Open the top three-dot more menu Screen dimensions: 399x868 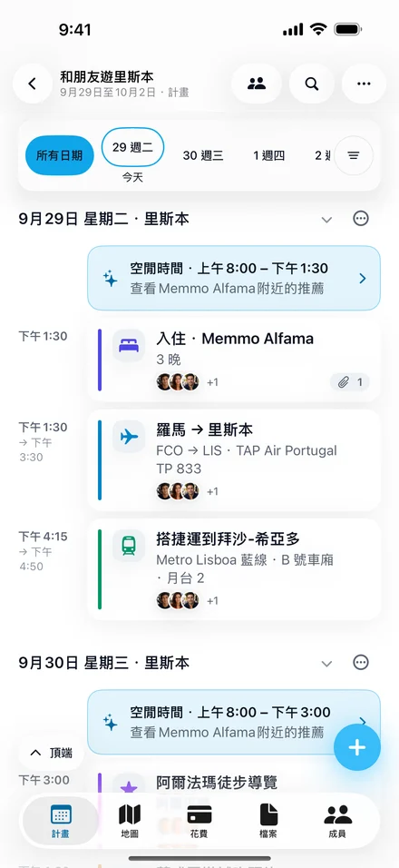tap(364, 84)
